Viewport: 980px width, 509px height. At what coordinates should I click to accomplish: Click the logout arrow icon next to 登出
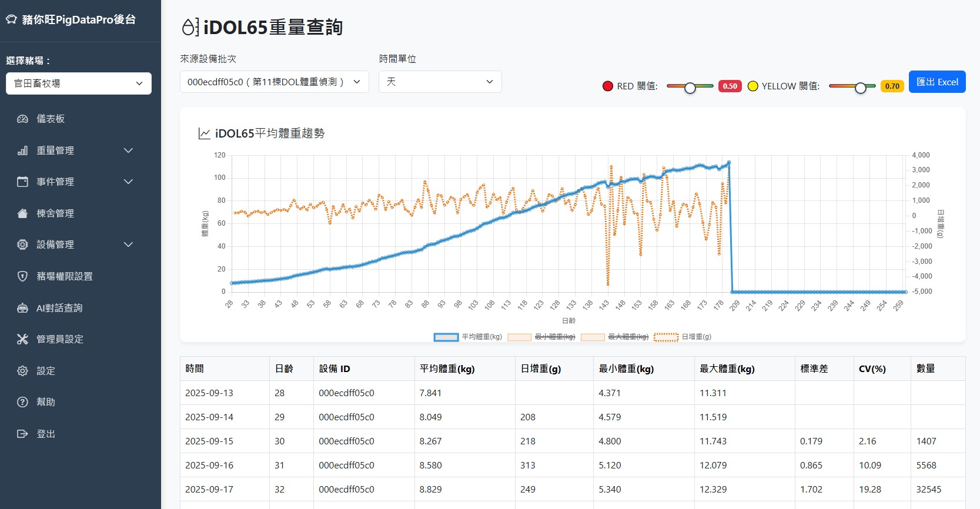(22, 434)
